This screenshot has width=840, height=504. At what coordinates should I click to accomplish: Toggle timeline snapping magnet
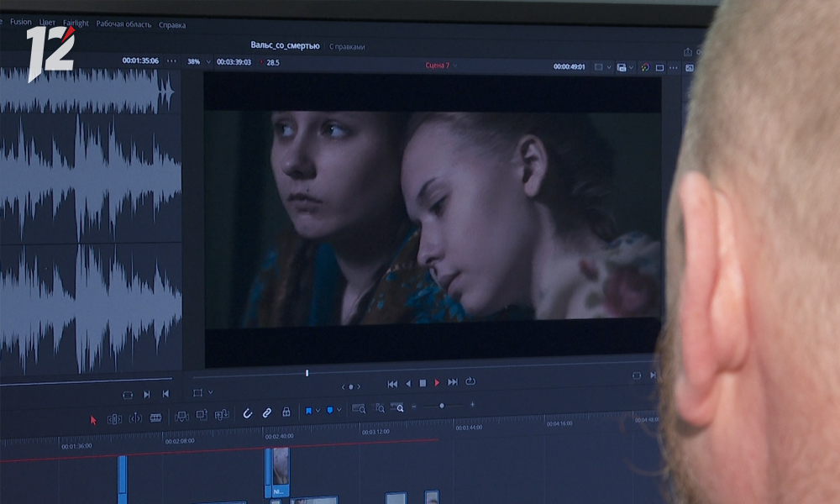[x=247, y=413]
